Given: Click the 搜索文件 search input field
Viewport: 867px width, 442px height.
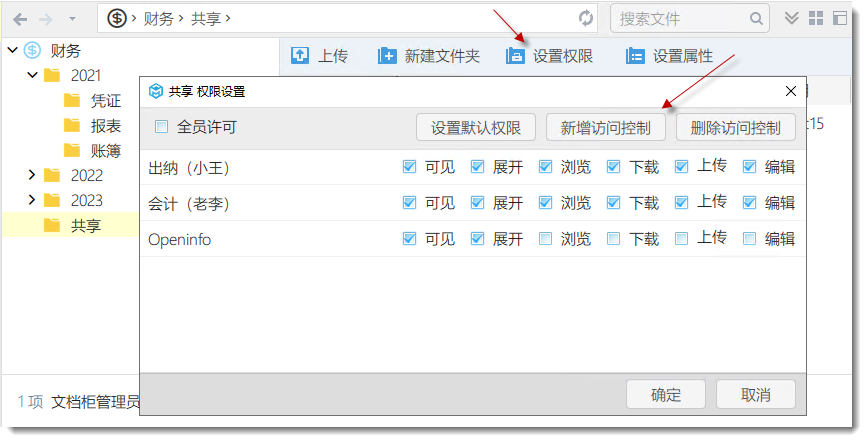Looking at the screenshot, I should pyautogui.click(x=680, y=19).
